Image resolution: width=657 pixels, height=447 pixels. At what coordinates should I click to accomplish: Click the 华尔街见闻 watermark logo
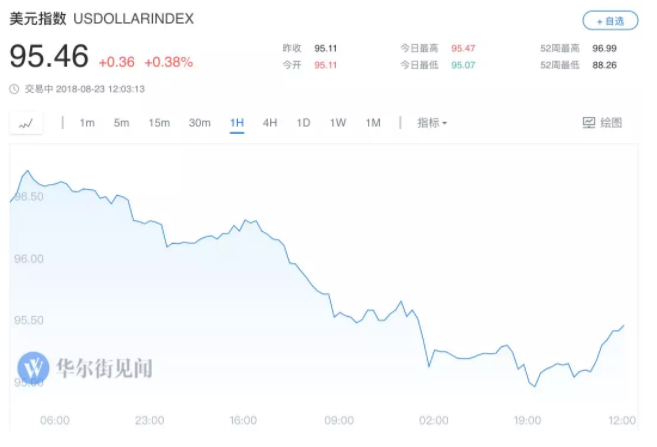pyautogui.click(x=33, y=367)
